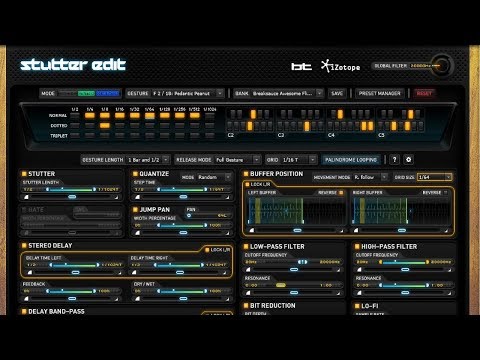480x360 pixels.
Task: Open the Grid 1/16 T dropdown
Action: pos(313,160)
